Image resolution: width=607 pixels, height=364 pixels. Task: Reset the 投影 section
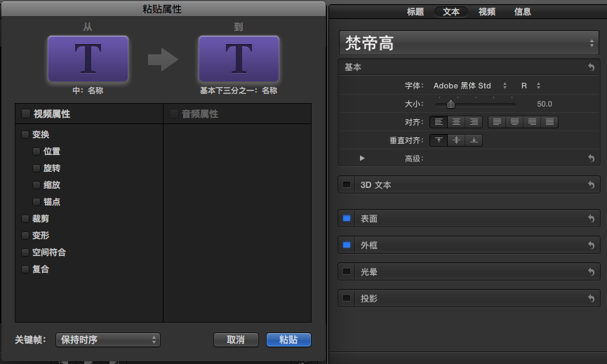[x=591, y=298]
